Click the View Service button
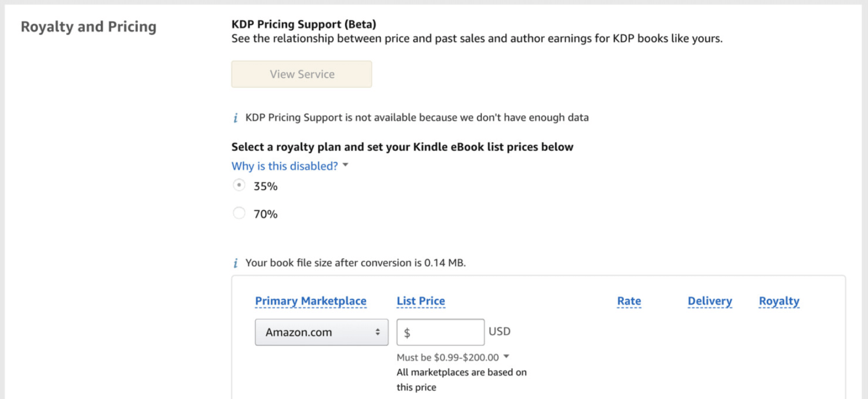The height and width of the screenshot is (399, 868). 301,74
